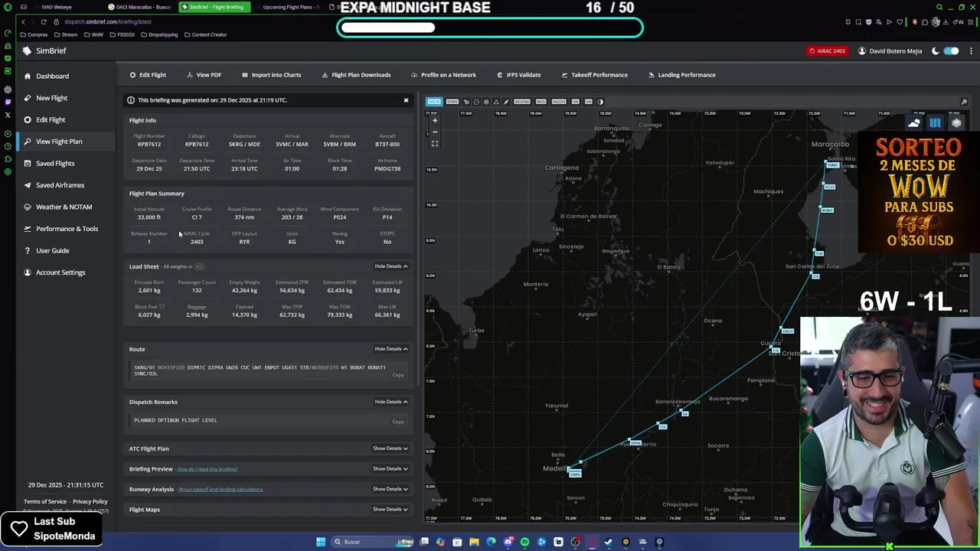Collapse Dispatch Remarks with Hide Details

(390, 402)
